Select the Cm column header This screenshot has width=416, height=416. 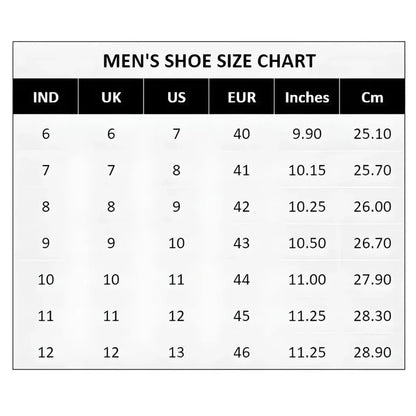372,97
